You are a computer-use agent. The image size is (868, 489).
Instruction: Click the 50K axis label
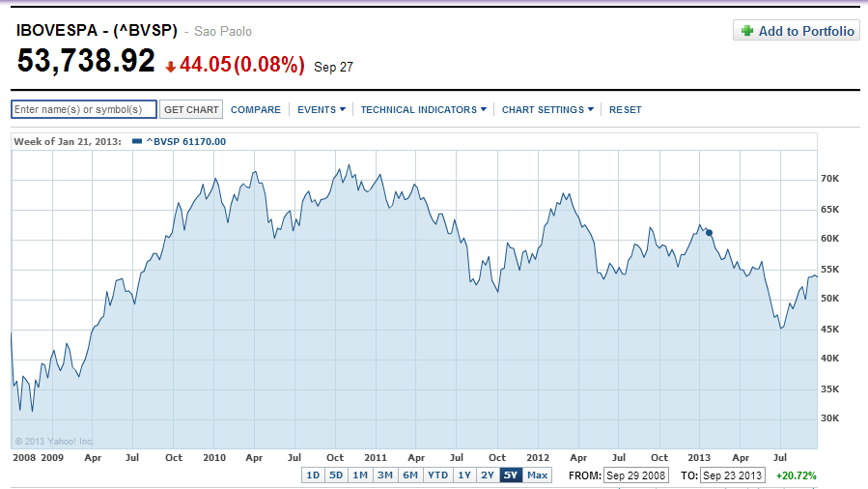click(x=829, y=298)
